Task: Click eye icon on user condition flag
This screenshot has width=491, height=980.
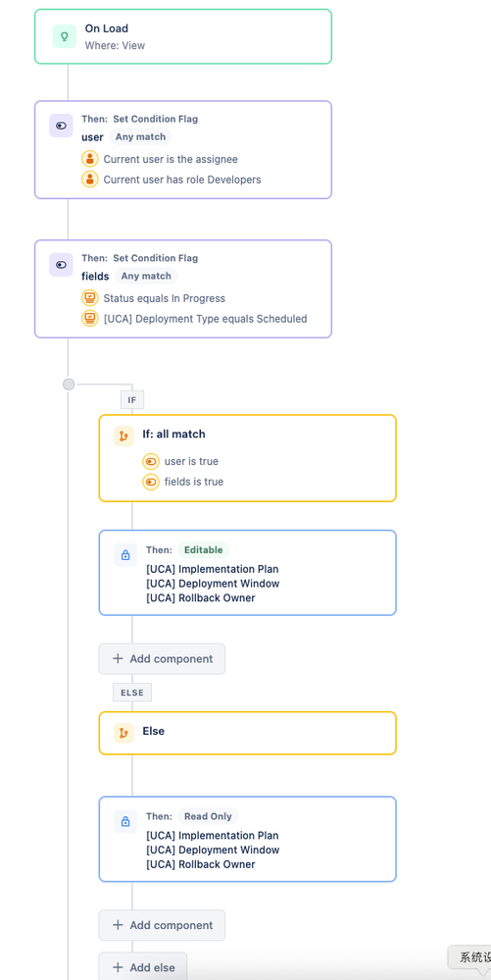Action: [x=61, y=126]
